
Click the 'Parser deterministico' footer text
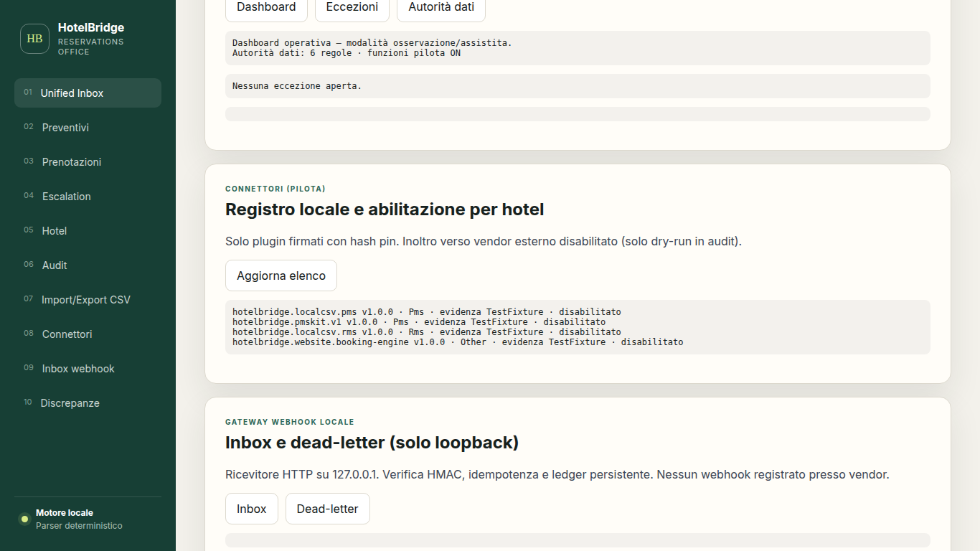(79, 526)
